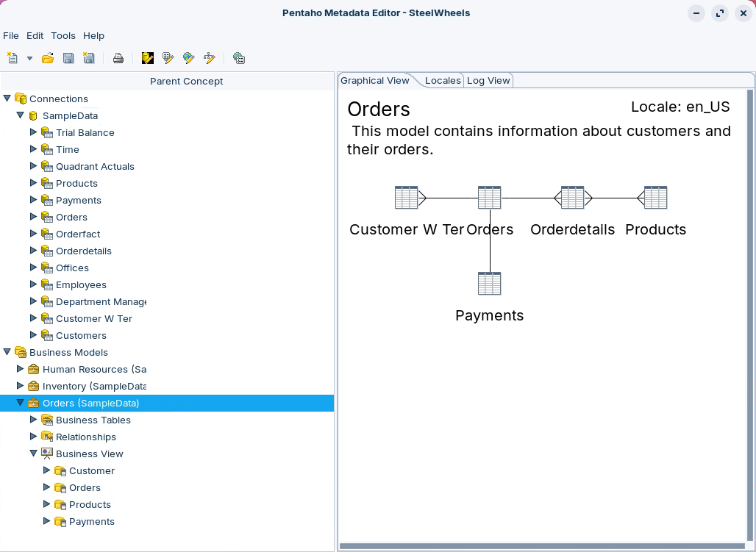This screenshot has height=552, width=756.
Task: Collapse the Business Models node
Action: [x=7, y=352]
